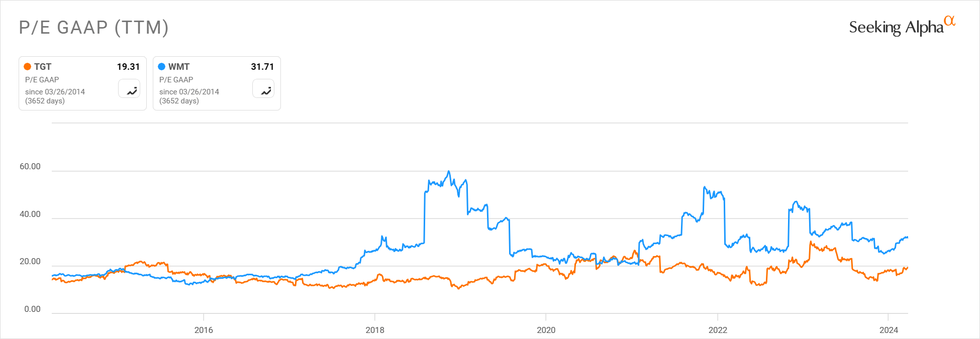Click the orange TGT color dot

28,67
